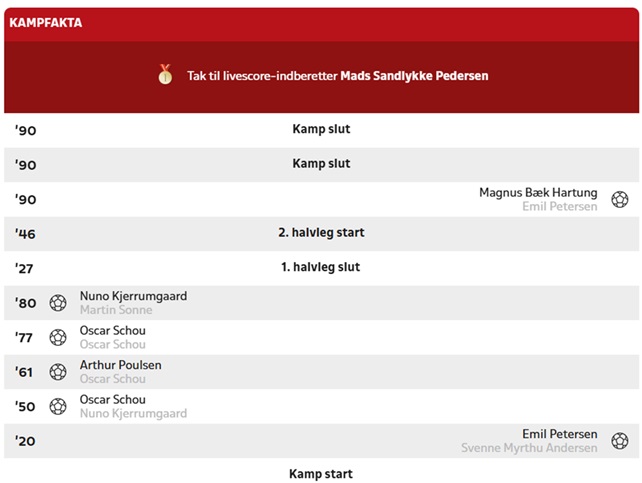Click the '46 minute label
This screenshot has width=642, height=483.
point(25,234)
